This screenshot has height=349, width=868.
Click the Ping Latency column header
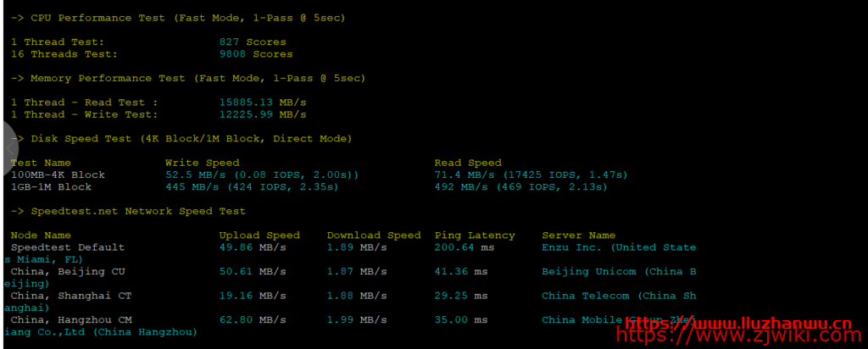pyautogui.click(x=475, y=235)
